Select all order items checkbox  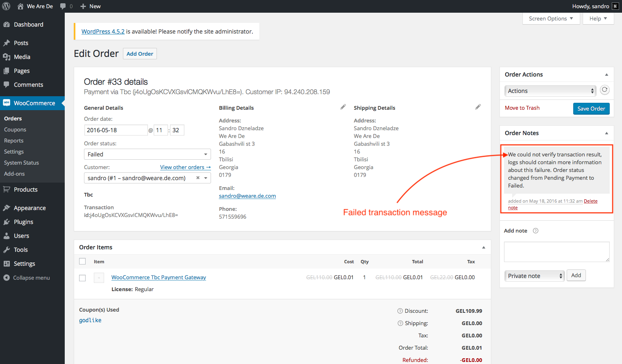82,261
